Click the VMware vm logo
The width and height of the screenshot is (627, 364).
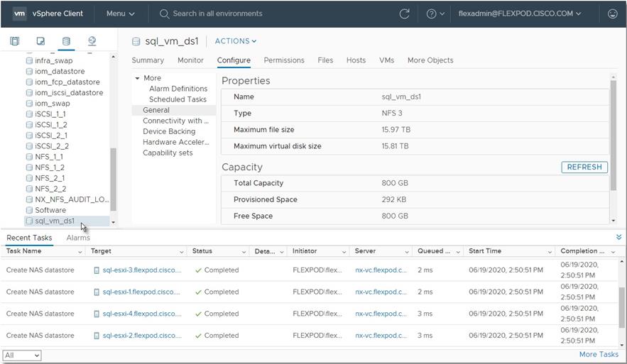pos(19,13)
